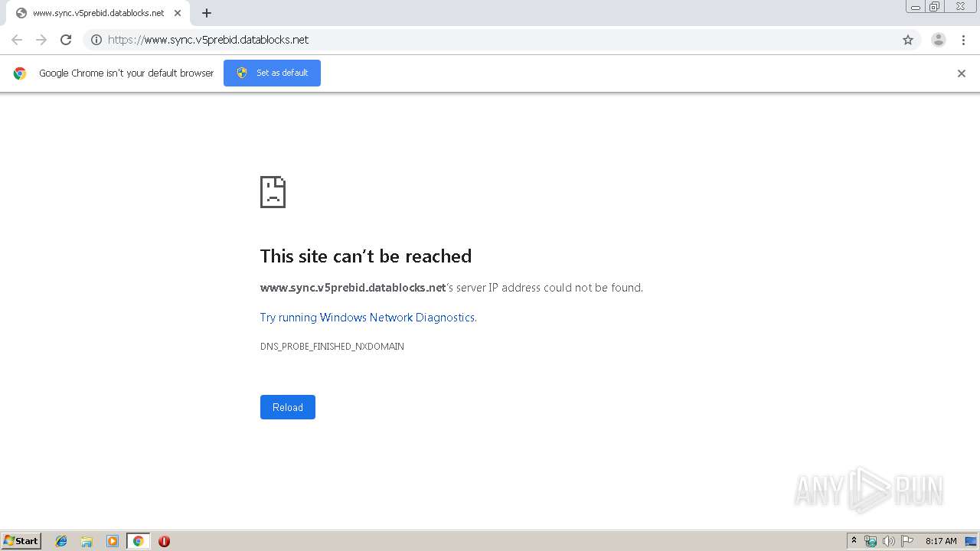Click 'This site can't be reached' heading

pos(366,256)
